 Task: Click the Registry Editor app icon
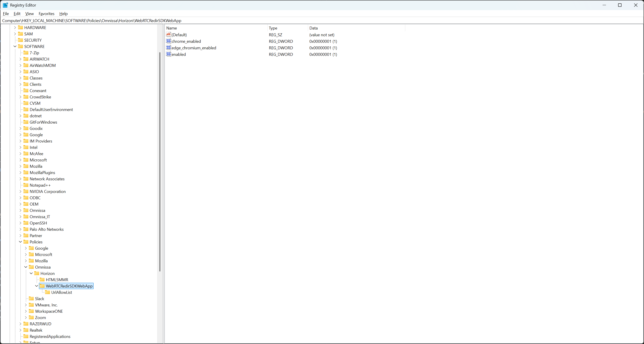tap(5, 5)
